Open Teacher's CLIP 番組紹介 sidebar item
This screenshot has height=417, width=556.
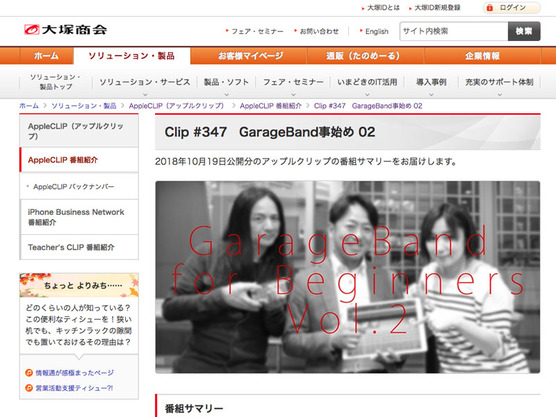[x=79, y=247]
